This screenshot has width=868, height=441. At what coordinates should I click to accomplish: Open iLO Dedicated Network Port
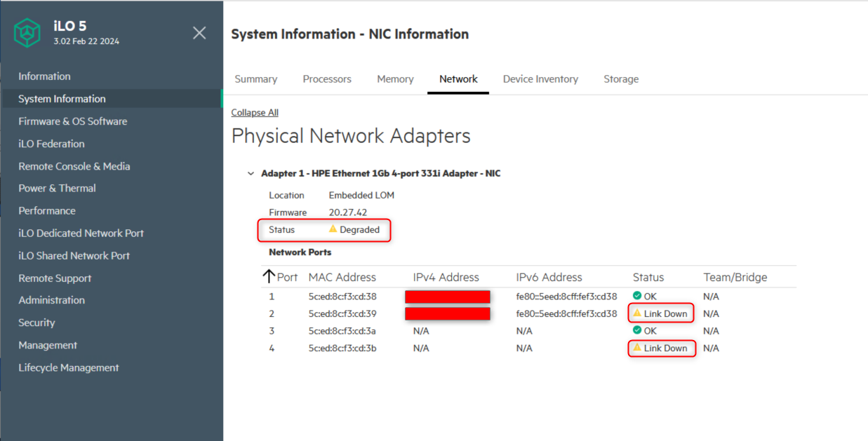pos(81,233)
